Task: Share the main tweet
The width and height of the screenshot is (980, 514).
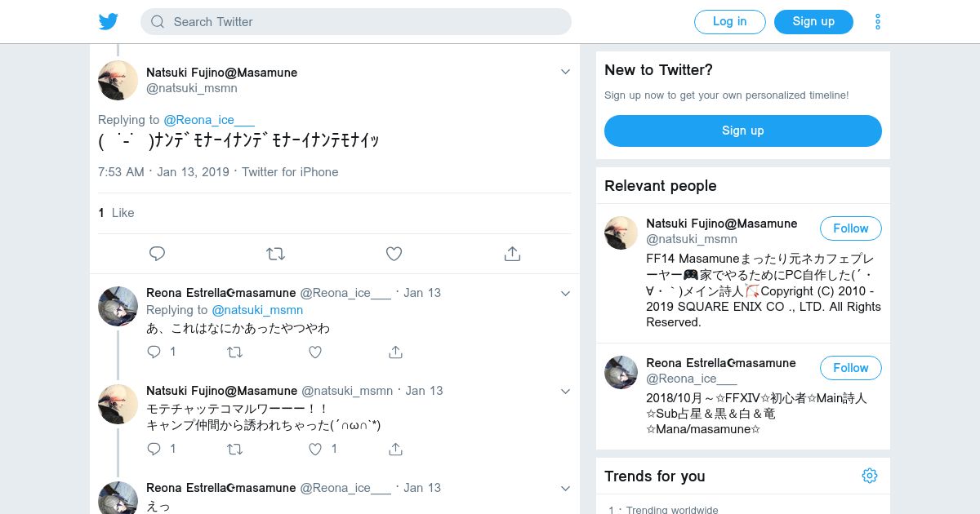Action: pyautogui.click(x=512, y=254)
